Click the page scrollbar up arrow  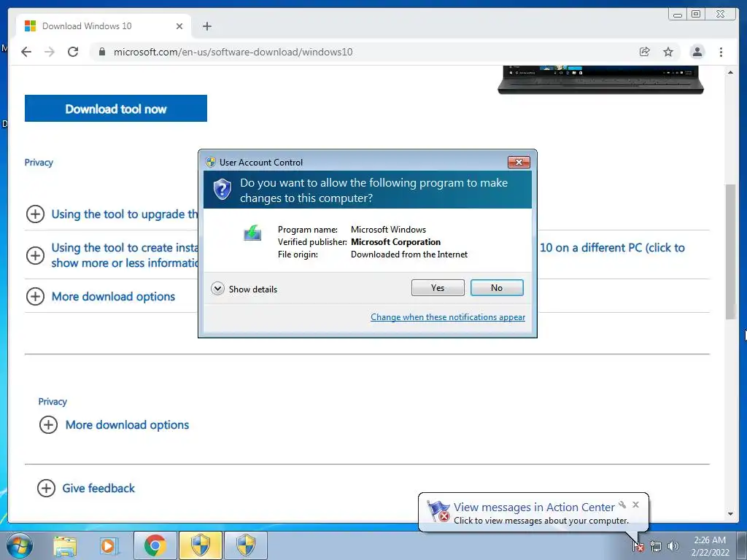click(x=730, y=72)
